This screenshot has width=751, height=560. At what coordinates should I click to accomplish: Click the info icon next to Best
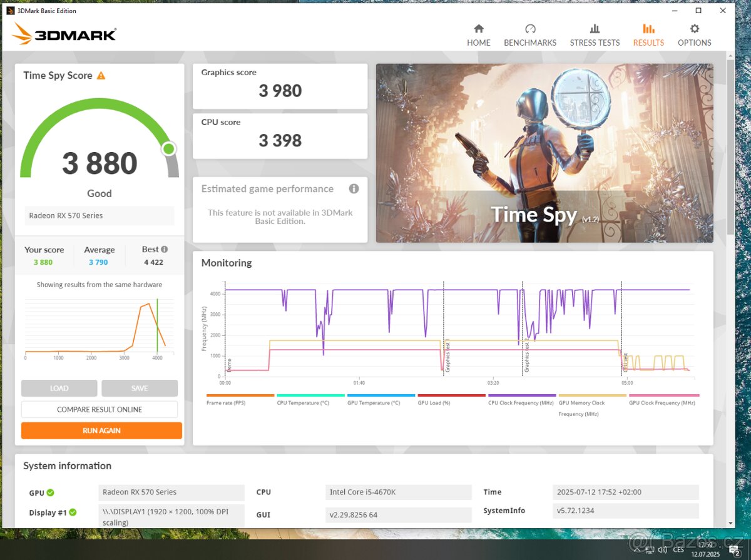tap(164, 249)
